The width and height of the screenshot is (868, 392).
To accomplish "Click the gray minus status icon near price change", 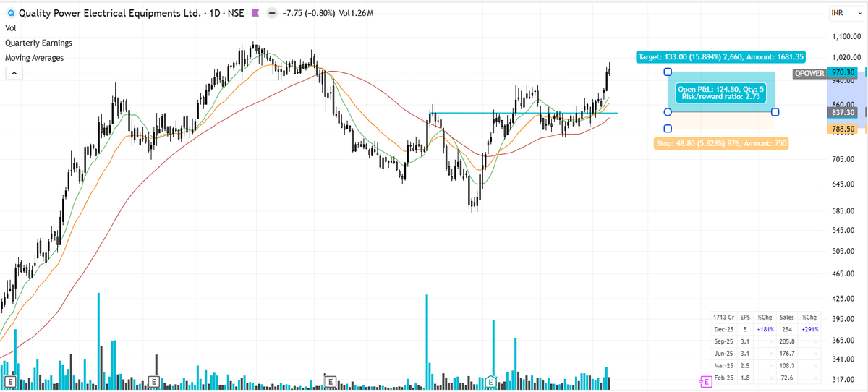I will pos(271,13).
